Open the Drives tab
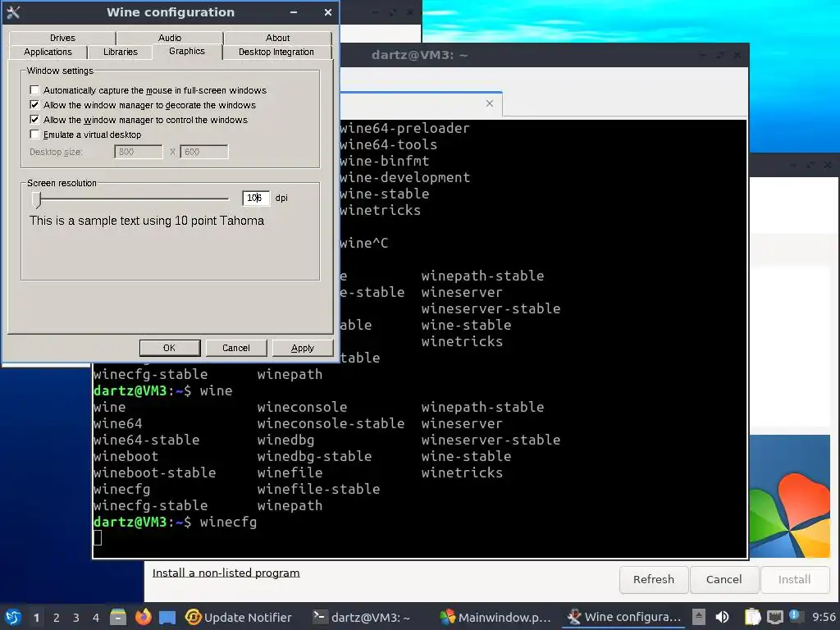 pyautogui.click(x=62, y=38)
